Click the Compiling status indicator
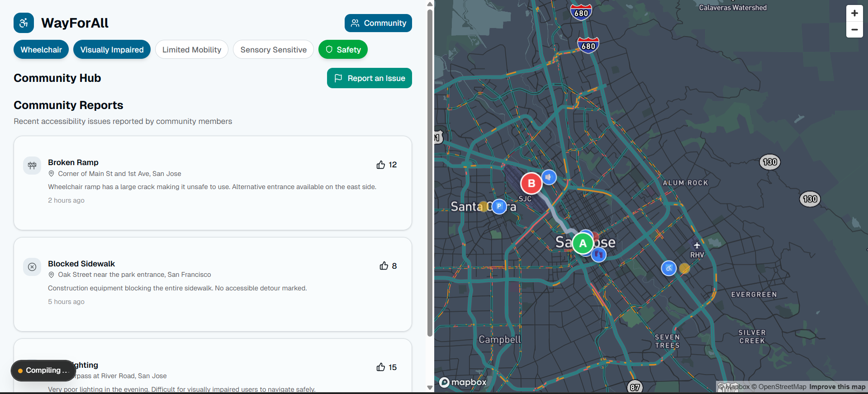Screen dimensions: 868x394 (x=43, y=370)
